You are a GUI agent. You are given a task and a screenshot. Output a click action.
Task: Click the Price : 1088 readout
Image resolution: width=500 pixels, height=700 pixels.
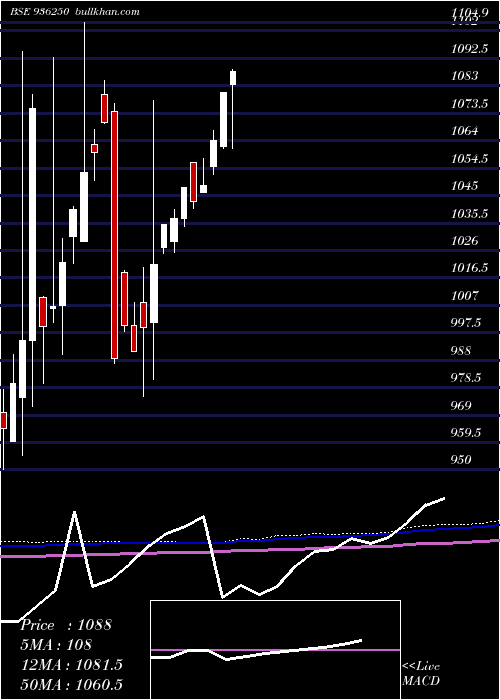66,625
